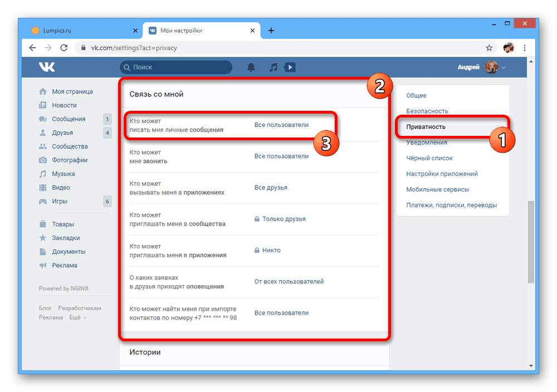Open Chrome three-dot menu
This screenshot has width=557, height=392.
[525, 47]
